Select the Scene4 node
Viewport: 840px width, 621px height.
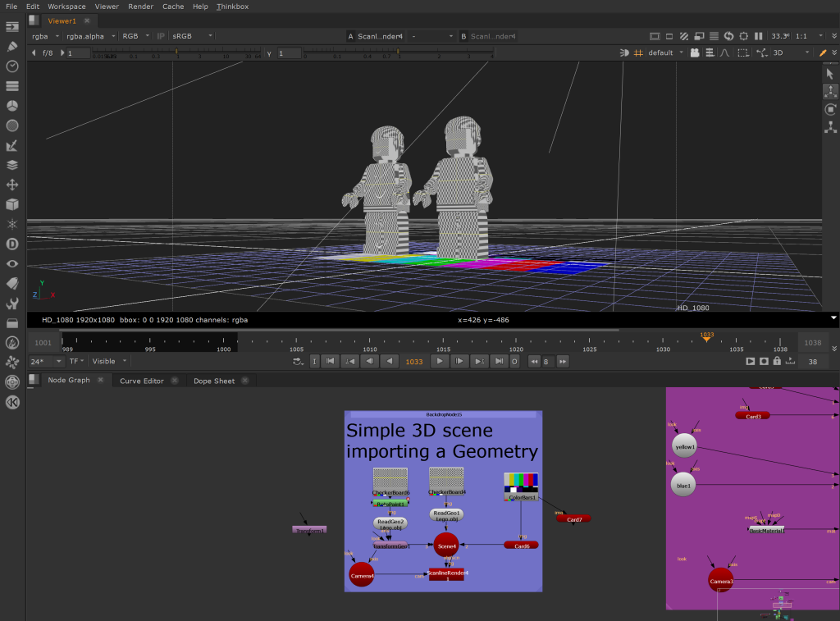click(x=446, y=546)
